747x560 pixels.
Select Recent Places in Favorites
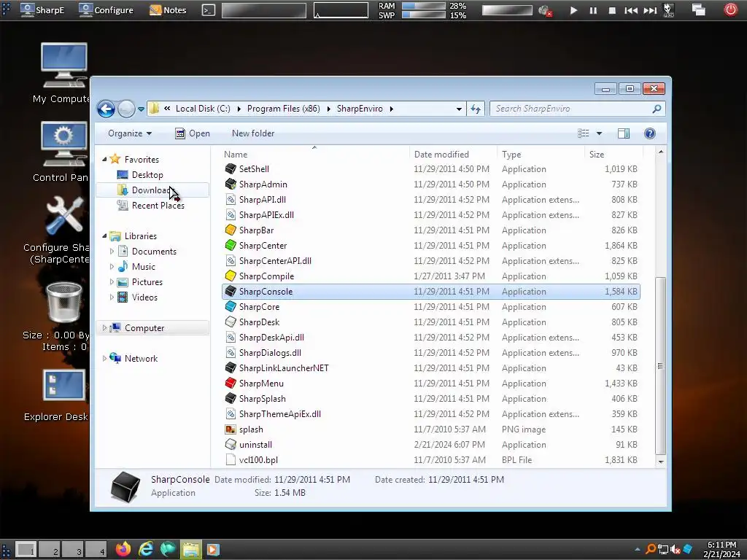(158, 205)
